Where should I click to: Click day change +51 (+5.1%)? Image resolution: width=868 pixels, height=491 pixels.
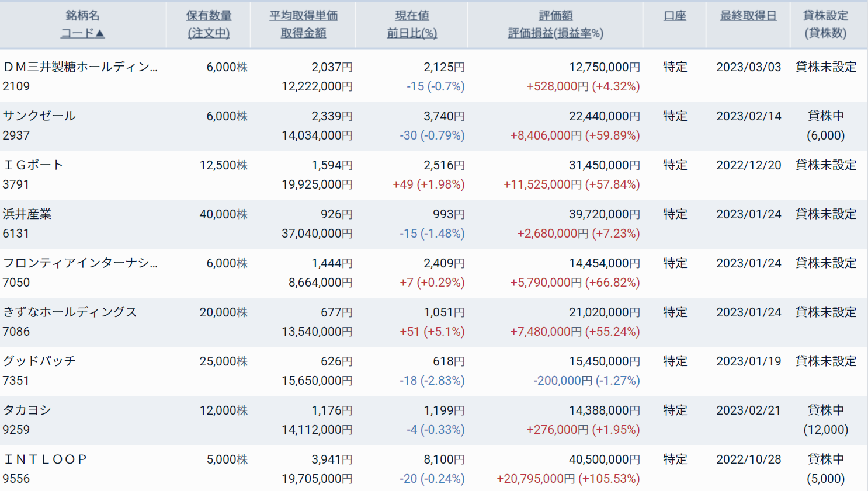coord(432,332)
